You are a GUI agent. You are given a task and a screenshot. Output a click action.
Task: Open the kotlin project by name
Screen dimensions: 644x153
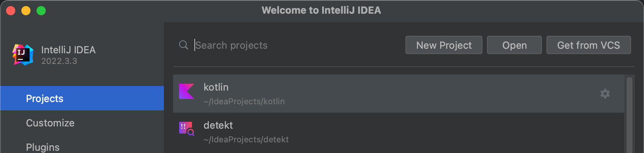pos(216,87)
